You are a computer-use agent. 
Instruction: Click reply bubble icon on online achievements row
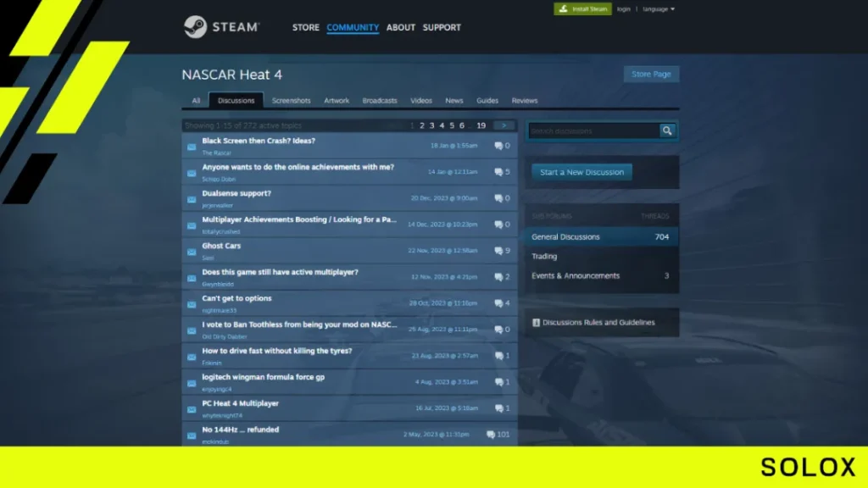[x=498, y=172]
